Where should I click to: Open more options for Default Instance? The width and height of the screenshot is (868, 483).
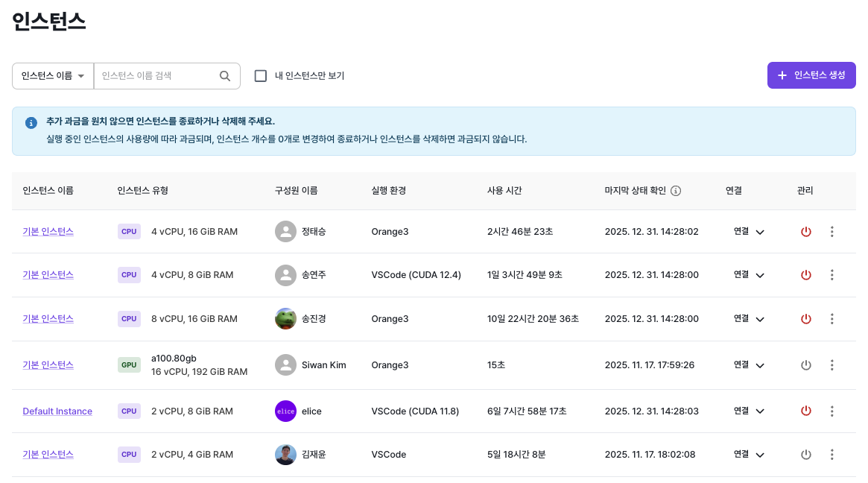click(831, 411)
